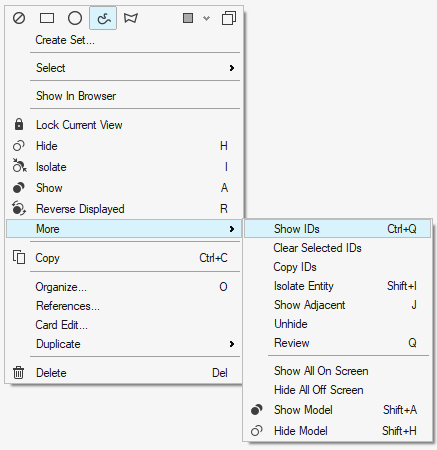The height and width of the screenshot is (450, 437).
Task: Click the Delete trash can item
Action: point(123,372)
